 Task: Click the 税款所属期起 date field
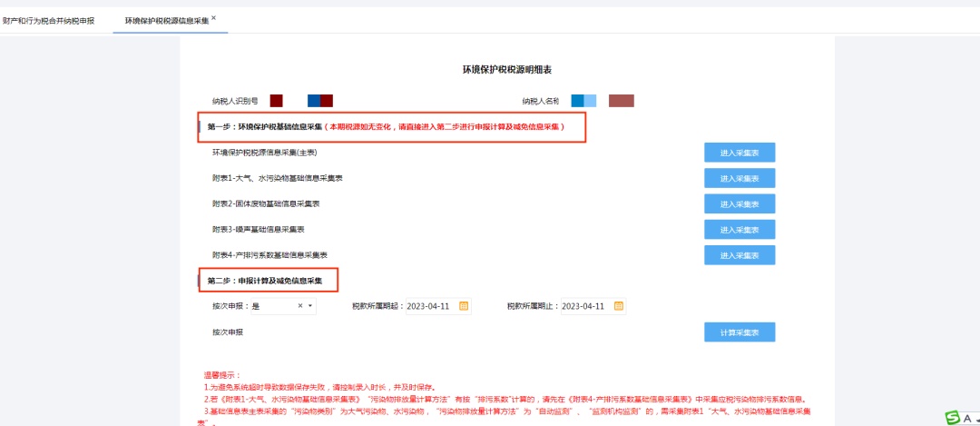(x=438, y=306)
